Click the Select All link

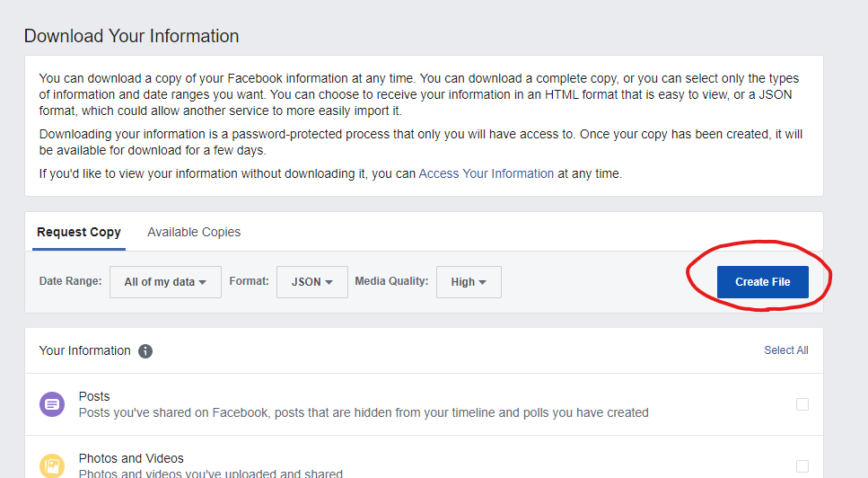coord(786,350)
